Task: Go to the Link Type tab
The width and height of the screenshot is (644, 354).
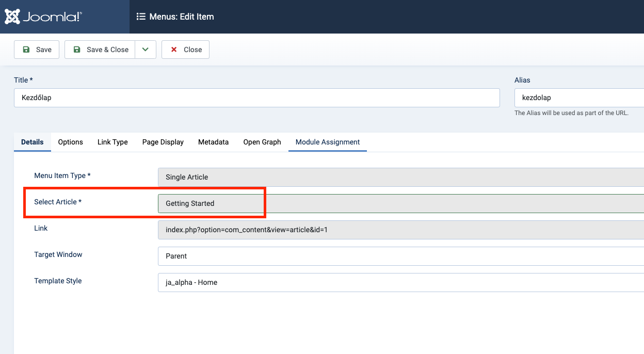Action: tap(112, 142)
